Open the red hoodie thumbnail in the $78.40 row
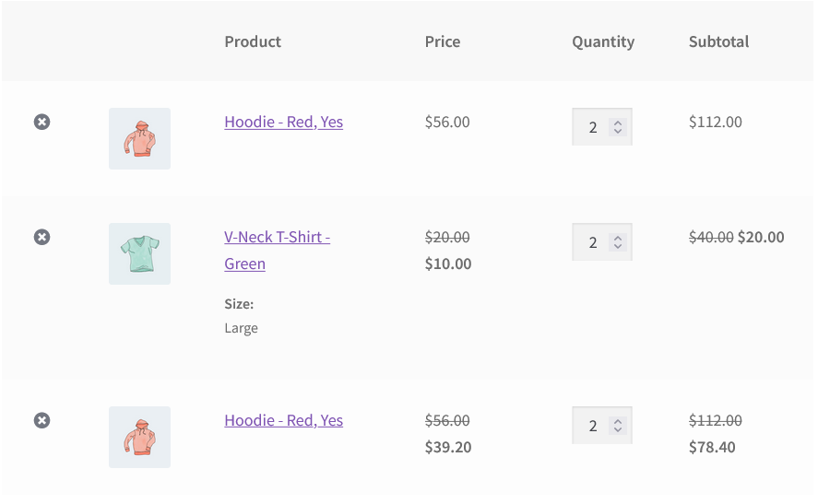Image resolution: width=818 pixels, height=504 pixels. point(139,438)
